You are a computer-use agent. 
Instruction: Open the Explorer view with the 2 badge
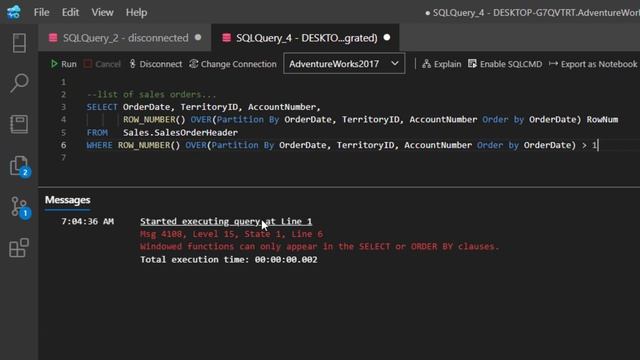[x=20, y=166]
